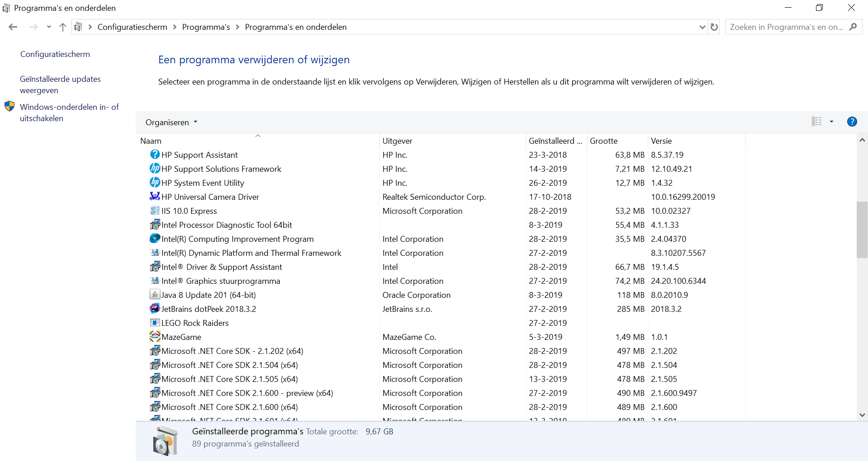This screenshot has width=868, height=461.
Task: Click the Java 8 Update 201 icon
Action: 155,295
